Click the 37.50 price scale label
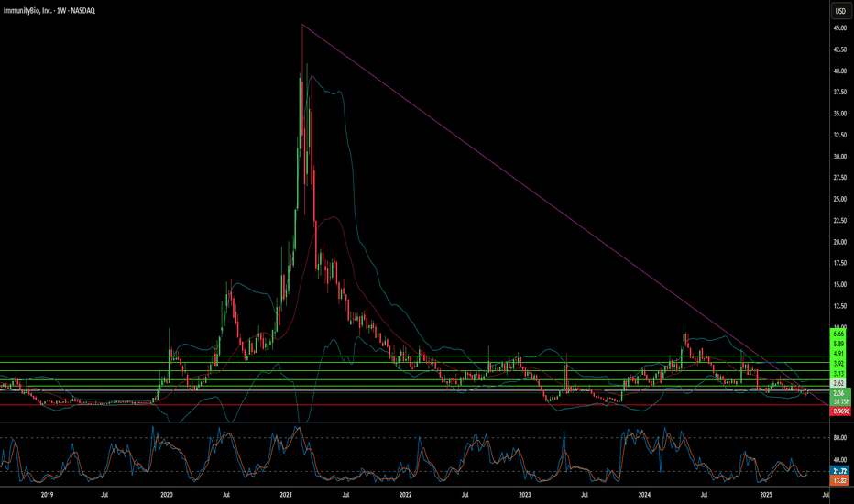 coord(841,92)
